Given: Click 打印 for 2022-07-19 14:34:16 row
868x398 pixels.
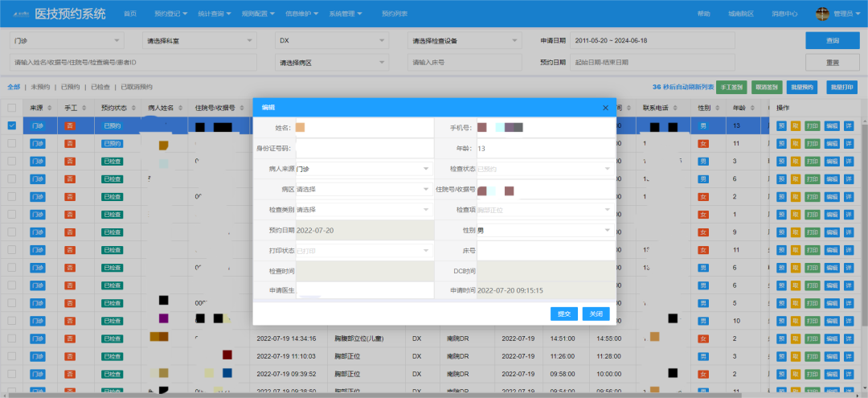Looking at the screenshot, I should [x=812, y=339].
